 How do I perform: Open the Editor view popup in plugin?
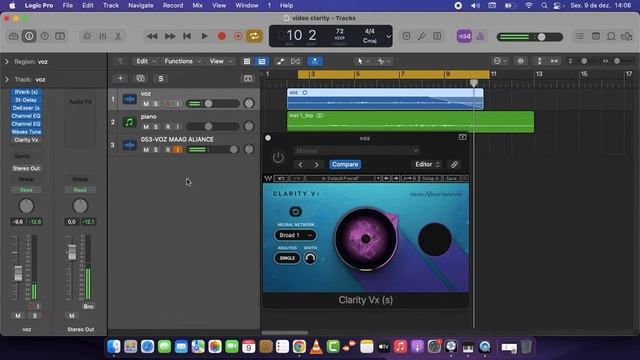(427, 164)
